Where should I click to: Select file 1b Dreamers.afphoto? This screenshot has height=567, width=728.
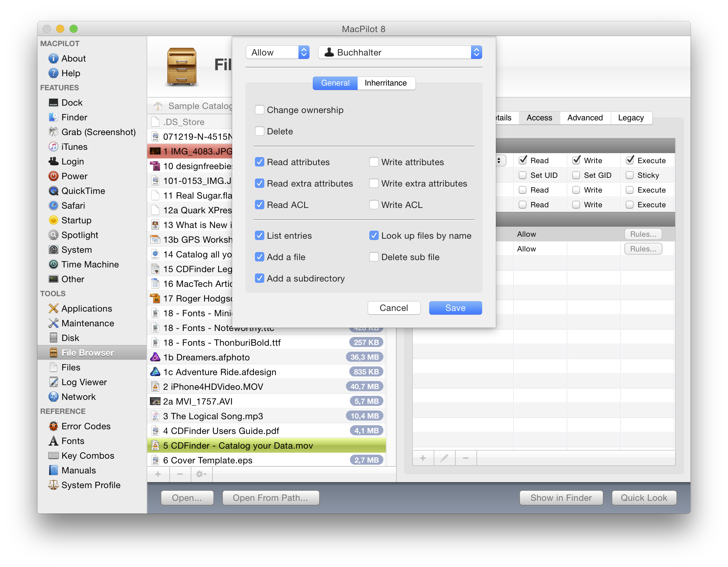point(206,357)
